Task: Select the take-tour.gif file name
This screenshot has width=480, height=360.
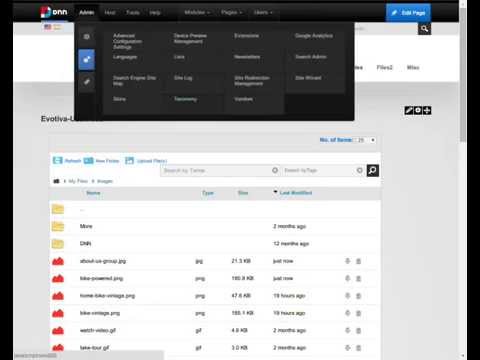Action: 95,348
